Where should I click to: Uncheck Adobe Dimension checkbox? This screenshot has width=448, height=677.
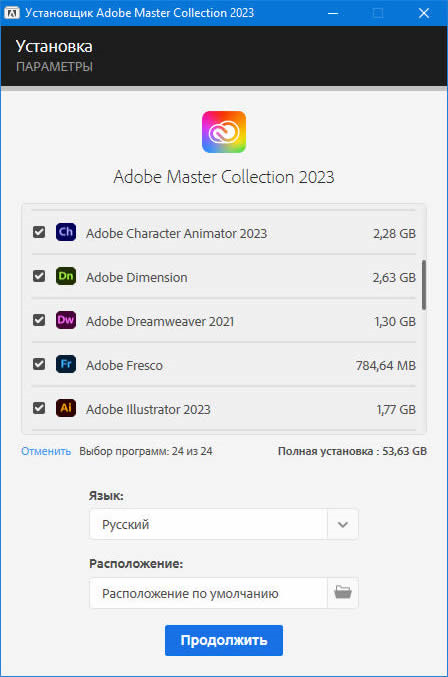coord(39,276)
